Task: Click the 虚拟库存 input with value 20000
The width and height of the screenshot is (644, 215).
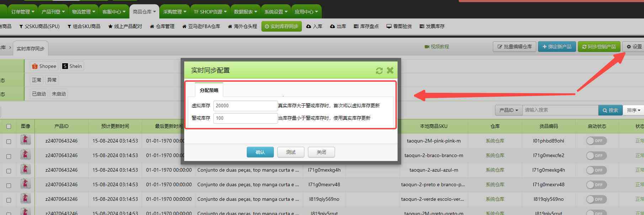Action: [245, 106]
